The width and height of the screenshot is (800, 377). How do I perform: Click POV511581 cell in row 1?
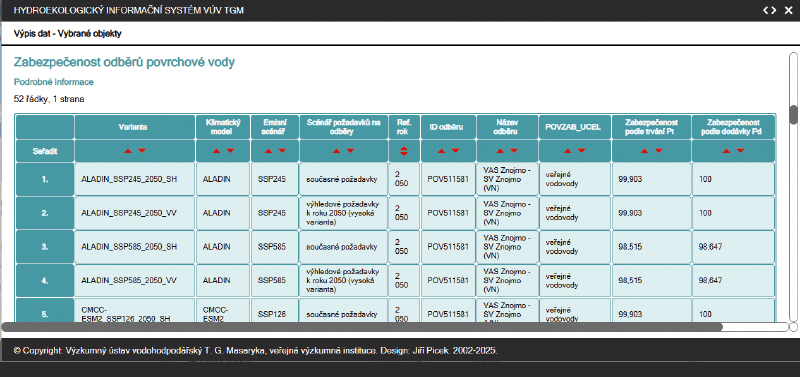coord(448,180)
